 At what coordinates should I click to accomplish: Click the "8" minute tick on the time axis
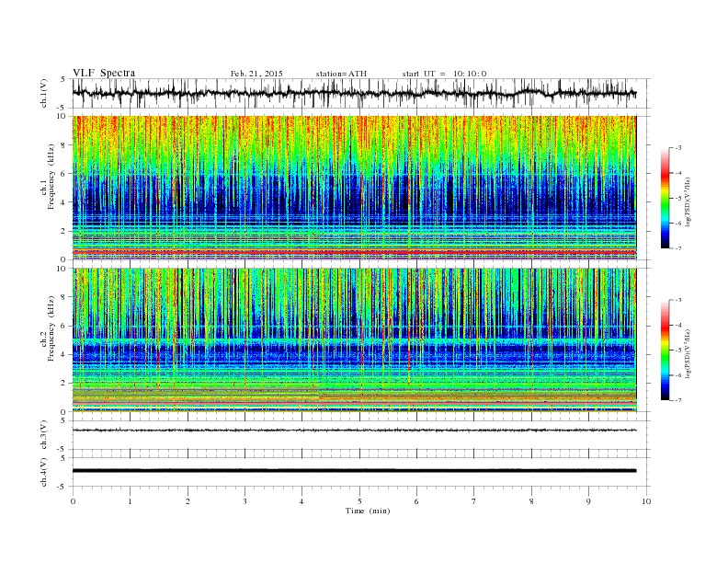531,501
